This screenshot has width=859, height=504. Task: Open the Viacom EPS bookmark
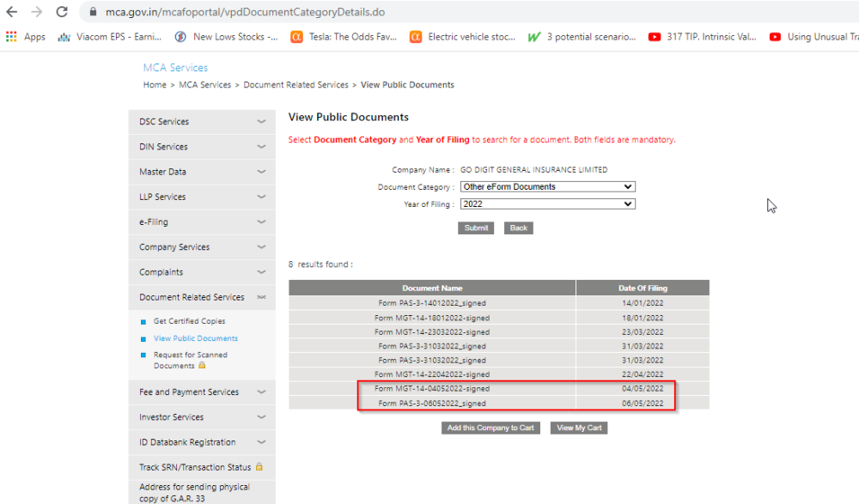(110, 37)
